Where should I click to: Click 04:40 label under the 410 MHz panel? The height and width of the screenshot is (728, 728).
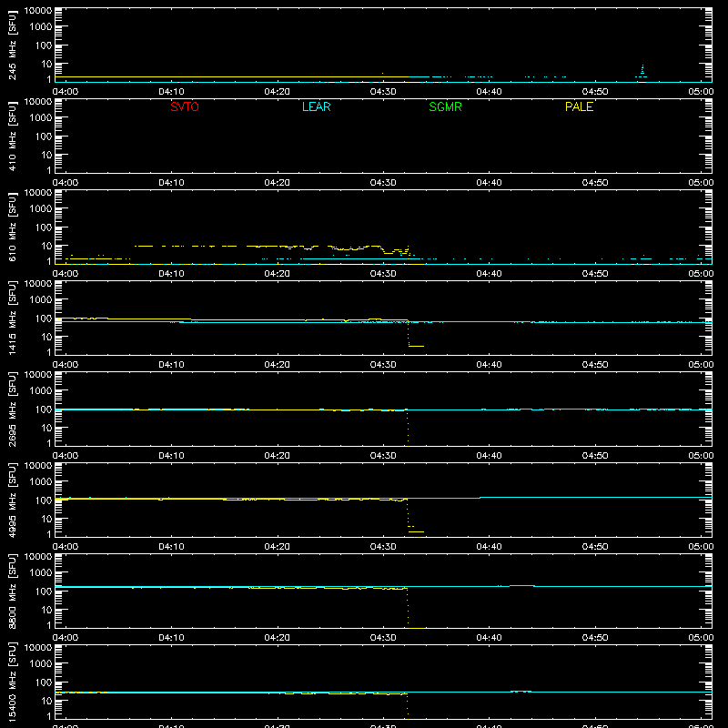489,183
